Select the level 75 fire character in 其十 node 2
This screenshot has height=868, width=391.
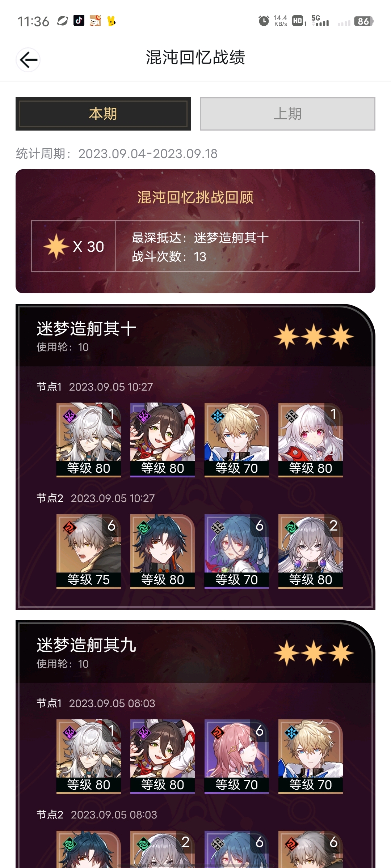[89, 551]
